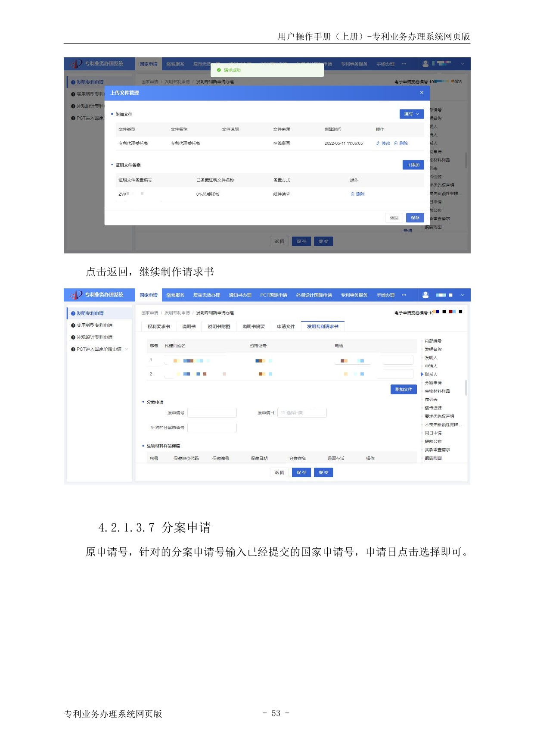Click the blue 附加文件 button

(403, 390)
